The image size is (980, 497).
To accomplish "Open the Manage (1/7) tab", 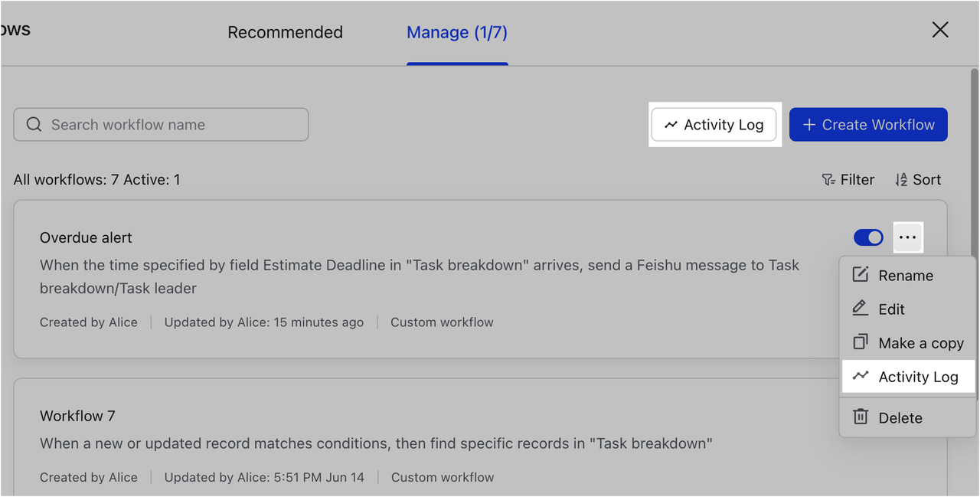I will coord(457,32).
